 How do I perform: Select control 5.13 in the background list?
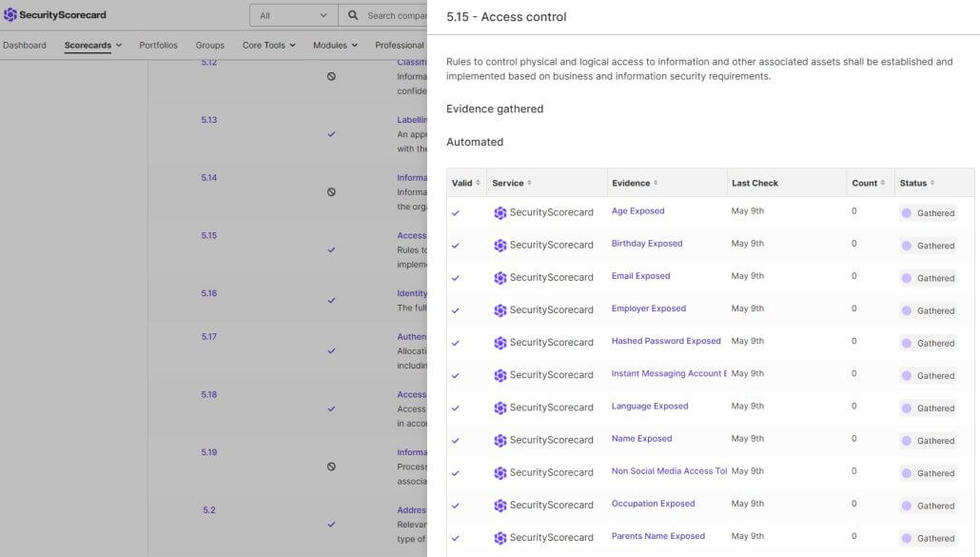tap(209, 120)
